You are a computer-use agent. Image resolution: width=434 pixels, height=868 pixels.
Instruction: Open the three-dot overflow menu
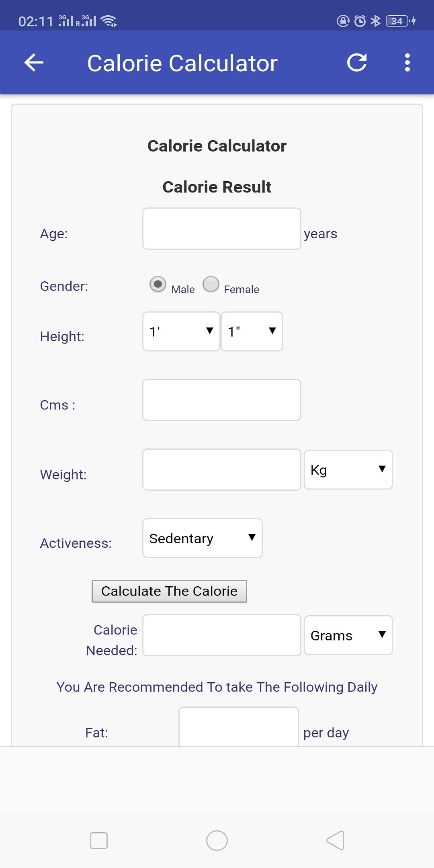tap(407, 63)
